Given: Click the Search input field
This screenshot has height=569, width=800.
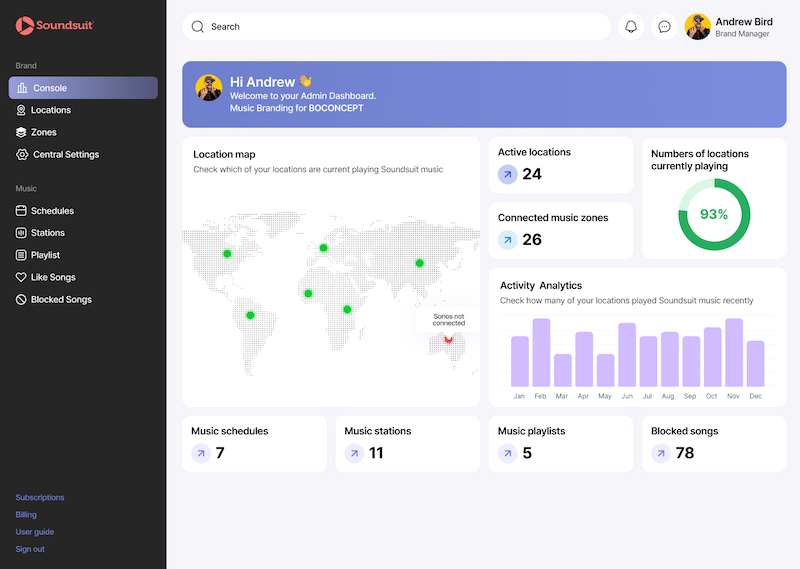Looking at the screenshot, I should tap(400, 27).
